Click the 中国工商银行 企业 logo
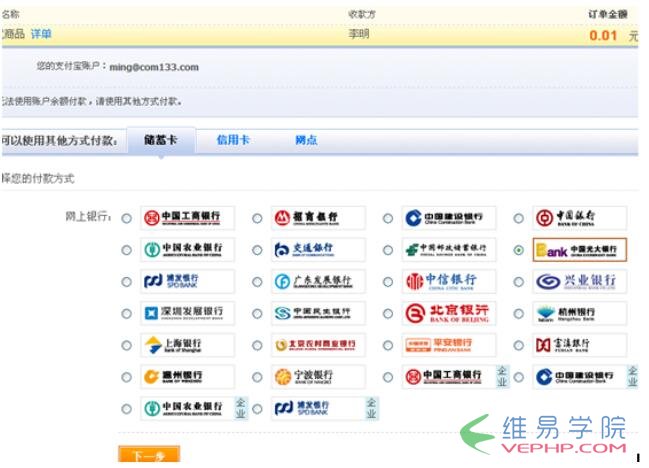Image resolution: width=649 pixels, height=468 pixels. pos(455,377)
